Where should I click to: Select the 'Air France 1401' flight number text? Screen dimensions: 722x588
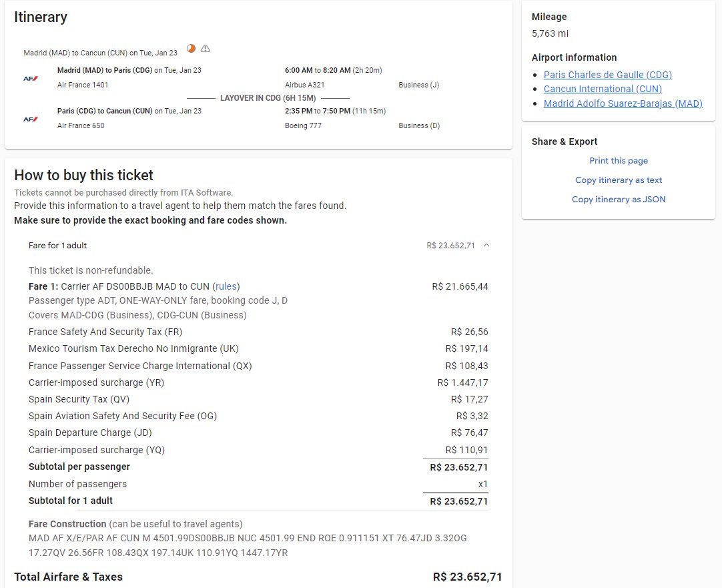coord(83,85)
